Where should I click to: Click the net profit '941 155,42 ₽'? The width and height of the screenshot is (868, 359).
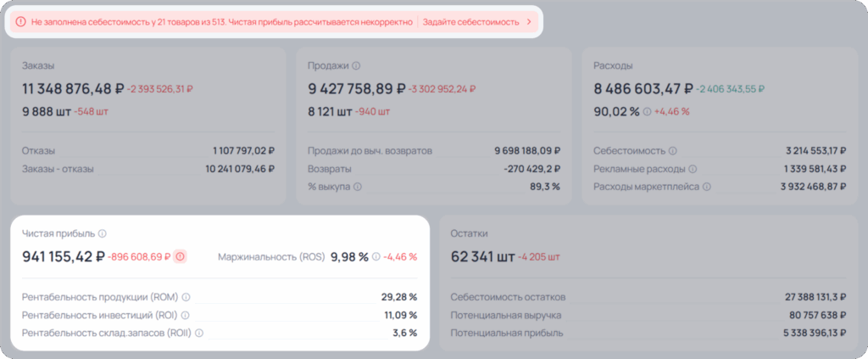[64, 257]
